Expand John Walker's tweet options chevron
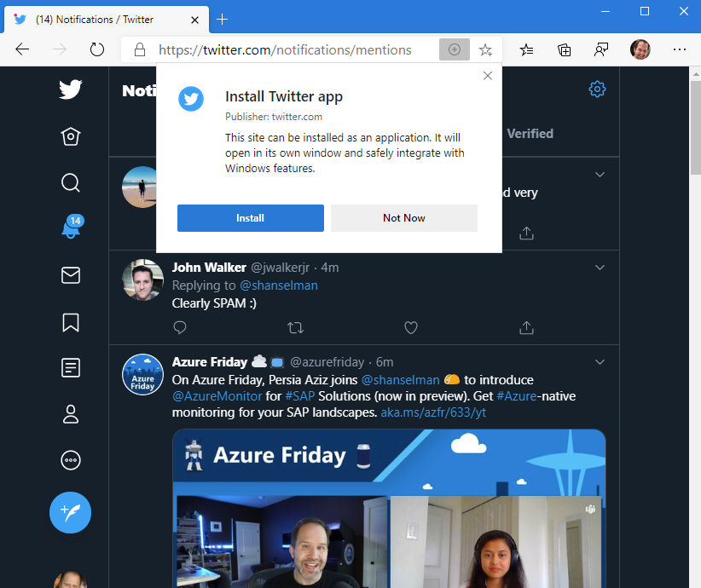701x588 pixels. (x=600, y=267)
